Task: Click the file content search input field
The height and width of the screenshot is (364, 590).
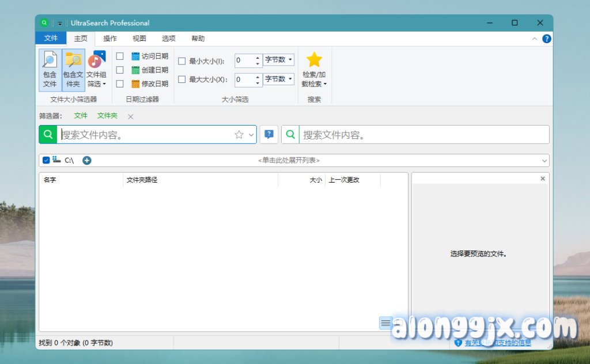Action: click(423, 135)
